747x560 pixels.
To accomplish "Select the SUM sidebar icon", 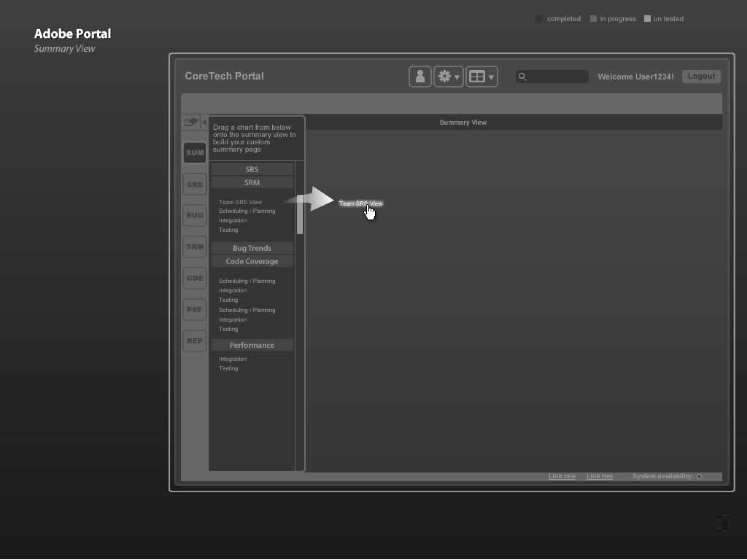I will click(x=195, y=153).
